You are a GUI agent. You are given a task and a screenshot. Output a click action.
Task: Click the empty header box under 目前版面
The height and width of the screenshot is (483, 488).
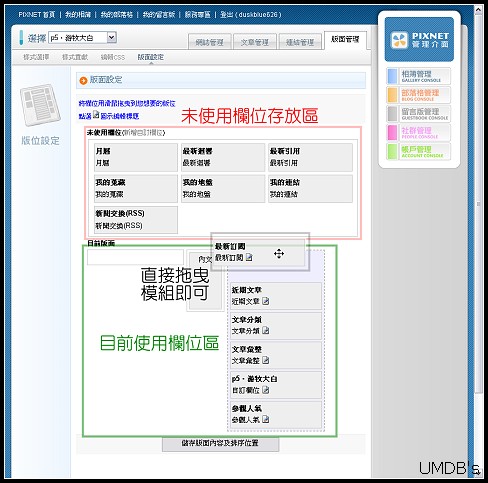tap(135, 257)
